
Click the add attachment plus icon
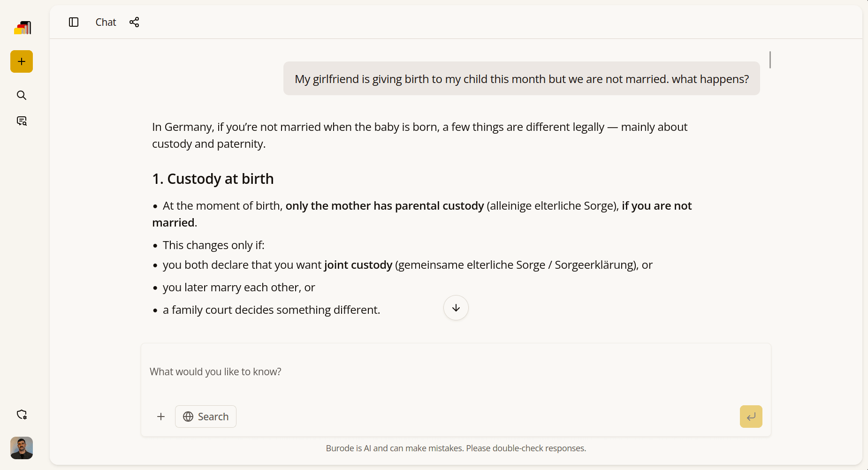pos(161,417)
